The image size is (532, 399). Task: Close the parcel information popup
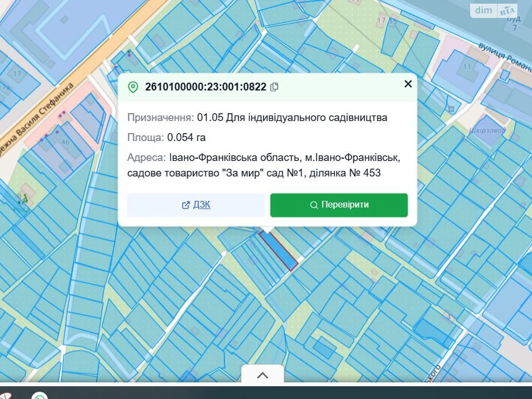pyautogui.click(x=408, y=84)
